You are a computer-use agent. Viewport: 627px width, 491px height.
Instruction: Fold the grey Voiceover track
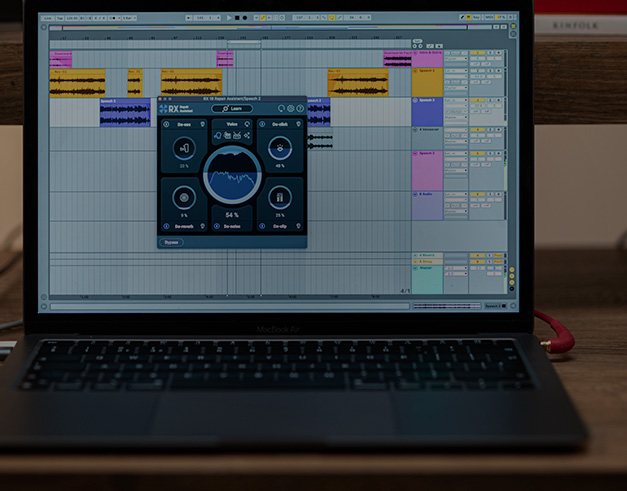[x=415, y=130]
